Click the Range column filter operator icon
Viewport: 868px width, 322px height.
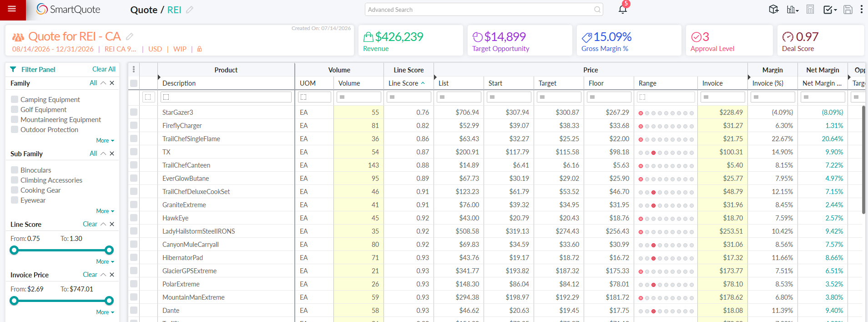click(642, 97)
